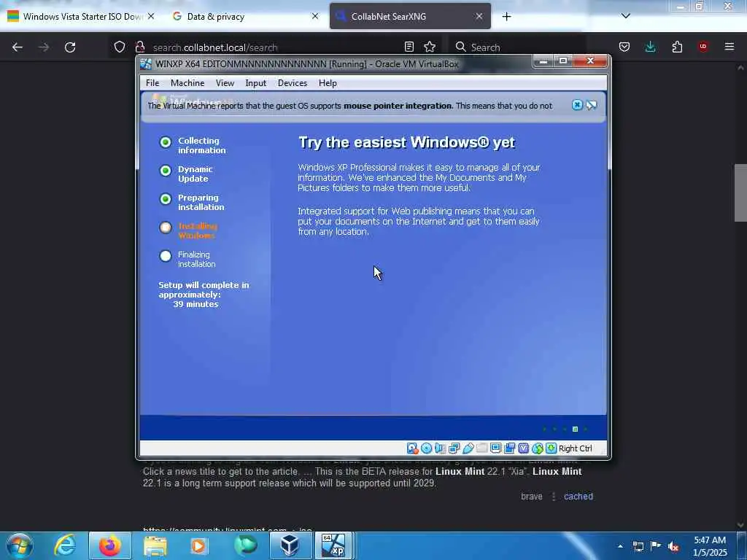747x560 pixels.
Task: Click the Firefox Search box
Action: pyautogui.click(x=517, y=47)
